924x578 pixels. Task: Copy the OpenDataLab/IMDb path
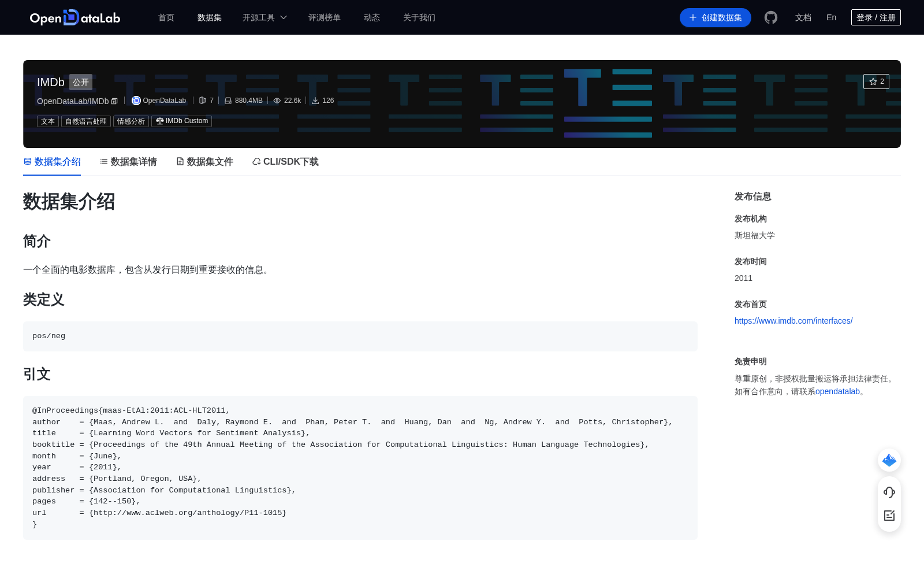(114, 101)
